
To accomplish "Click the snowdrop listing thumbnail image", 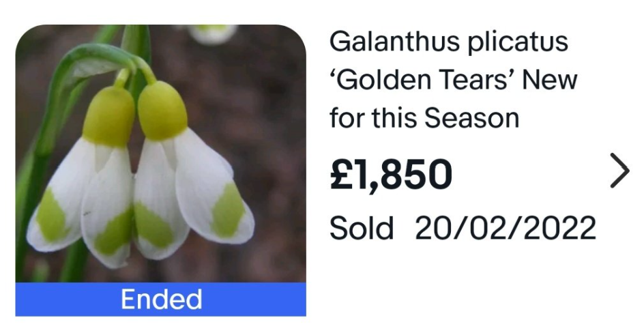I will point(161,154).
